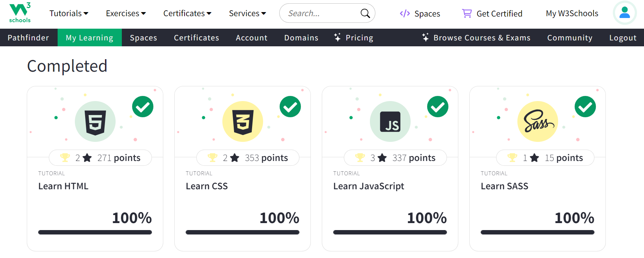Viewport: 644px width, 258px height.
Task: Click the star icon on Learn SASS
Action: [534, 158]
